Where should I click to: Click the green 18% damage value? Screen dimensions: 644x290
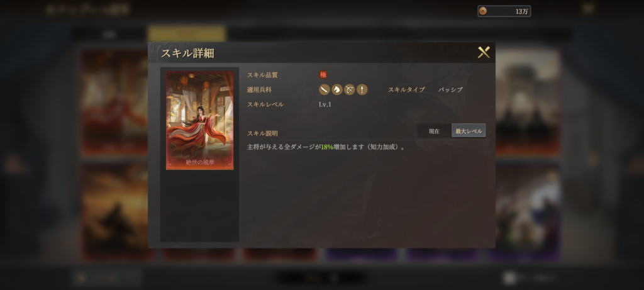coord(327,147)
